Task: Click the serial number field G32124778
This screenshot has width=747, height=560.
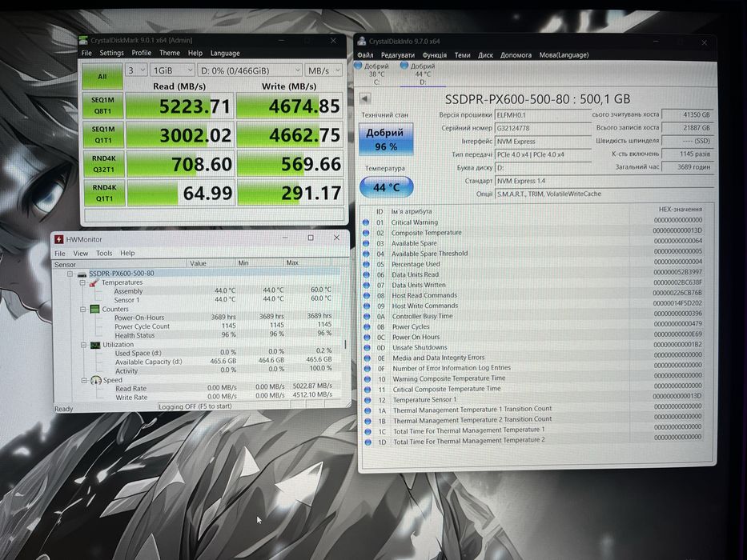Action: click(x=543, y=128)
